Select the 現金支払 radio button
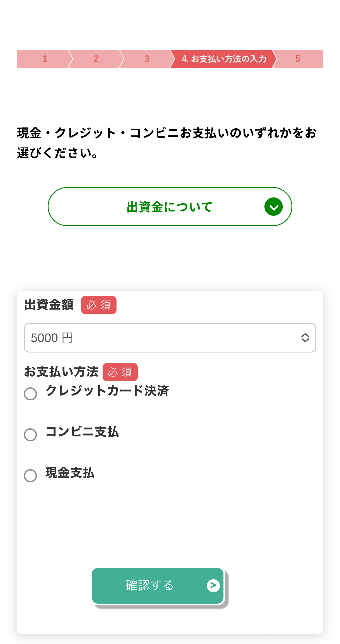 pyautogui.click(x=31, y=476)
